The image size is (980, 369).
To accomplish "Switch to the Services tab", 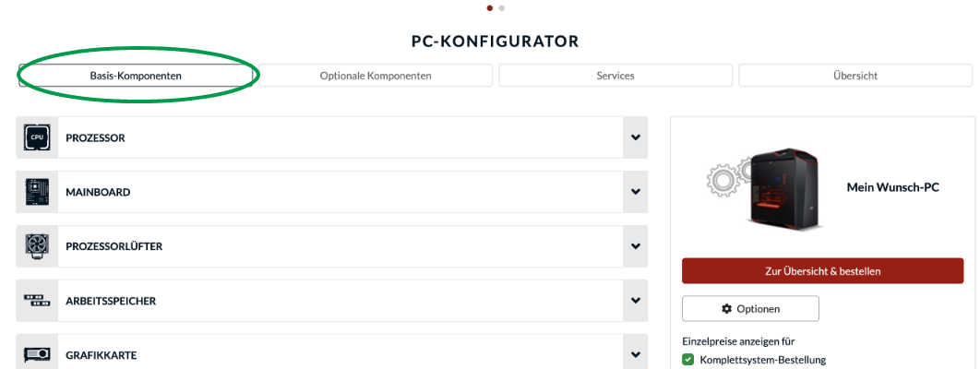I will pos(615,76).
